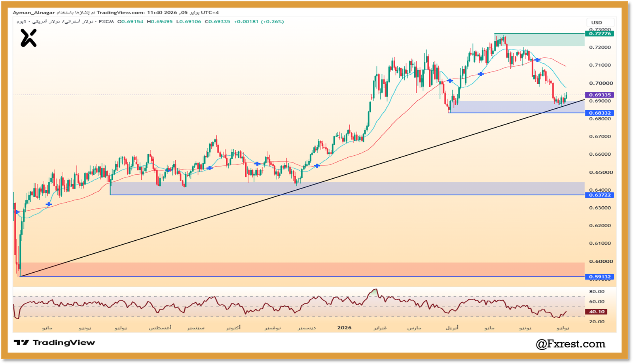This screenshot has height=364, width=633.
Task: Click the RSI value tag 40.10
Action: 597,312
